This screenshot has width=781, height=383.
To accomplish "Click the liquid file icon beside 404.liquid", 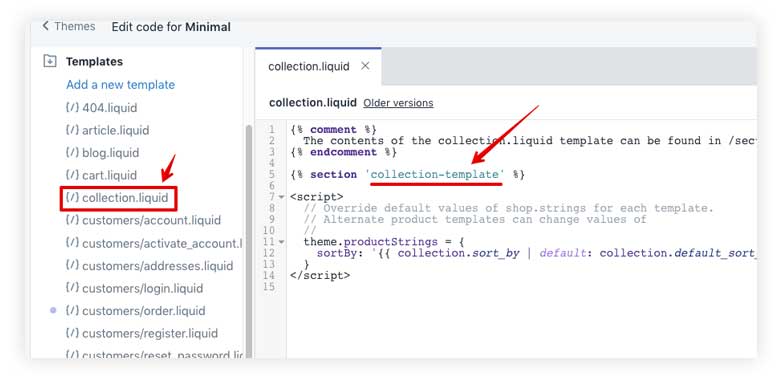I will pyautogui.click(x=72, y=108).
